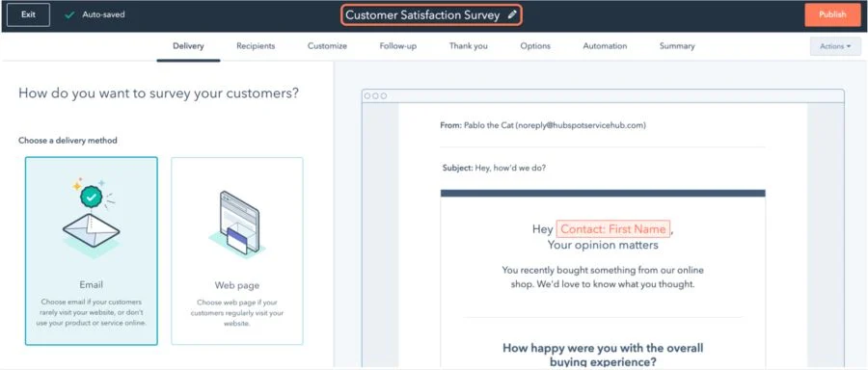
Task: Click the You recently bought something paragraph
Action: coord(603,277)
